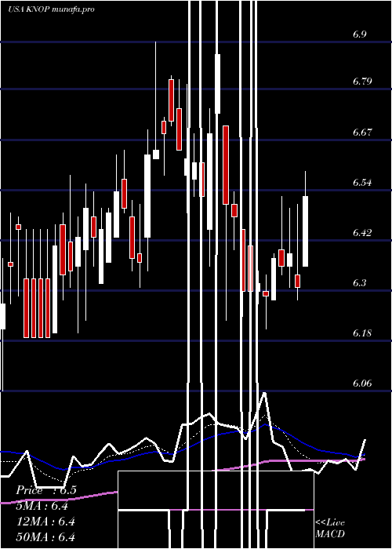Click the <<Live MACD label
The image size is (392, 549).
coord(330,529)
